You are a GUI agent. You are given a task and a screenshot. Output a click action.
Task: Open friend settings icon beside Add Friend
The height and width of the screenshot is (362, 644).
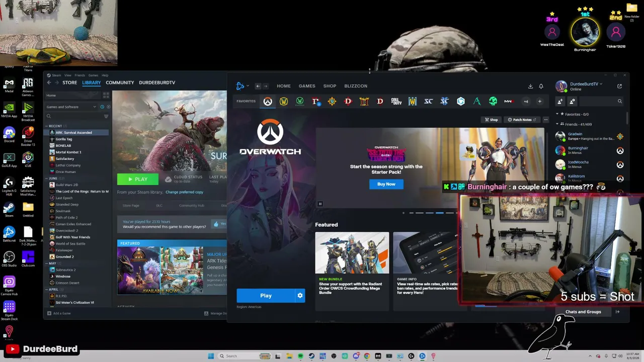(x=572, y=101)
